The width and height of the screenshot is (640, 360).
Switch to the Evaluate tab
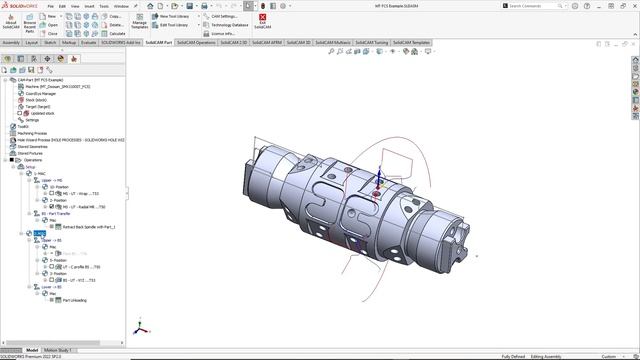click(89, 42)
